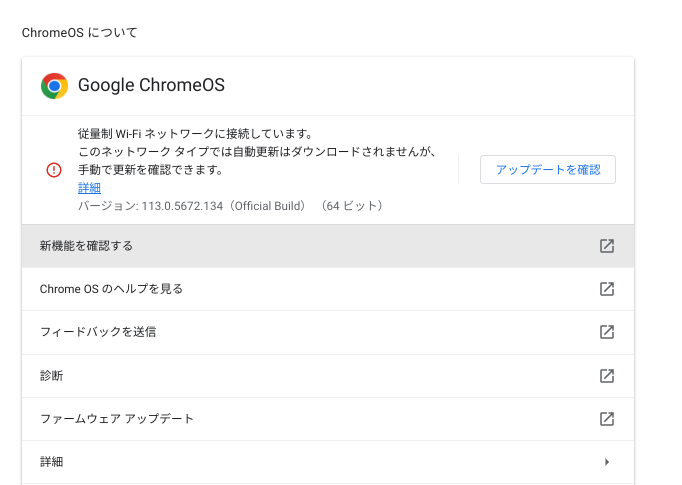
Task: Click the Google Chrome logo icon
Action: point(54,86)
